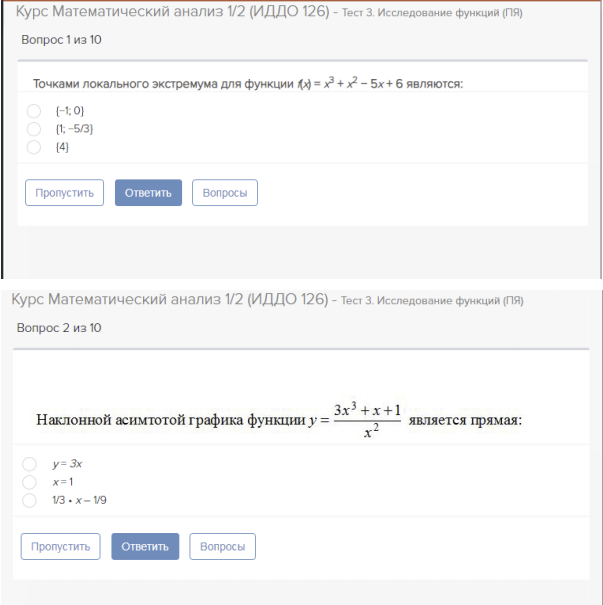
Task: Click the 'Вопрос 2 из 10' label
Action: coord(58,328)
